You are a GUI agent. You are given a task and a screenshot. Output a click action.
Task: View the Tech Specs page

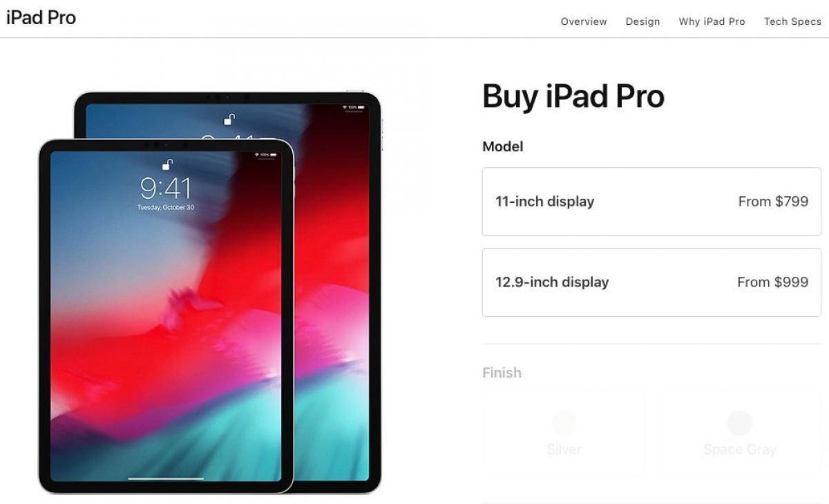click(792, 21)
